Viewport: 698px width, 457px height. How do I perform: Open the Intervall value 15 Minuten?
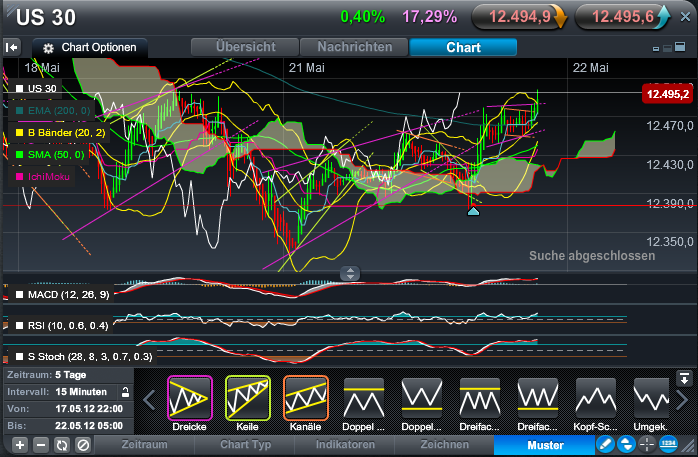point(81,392)
